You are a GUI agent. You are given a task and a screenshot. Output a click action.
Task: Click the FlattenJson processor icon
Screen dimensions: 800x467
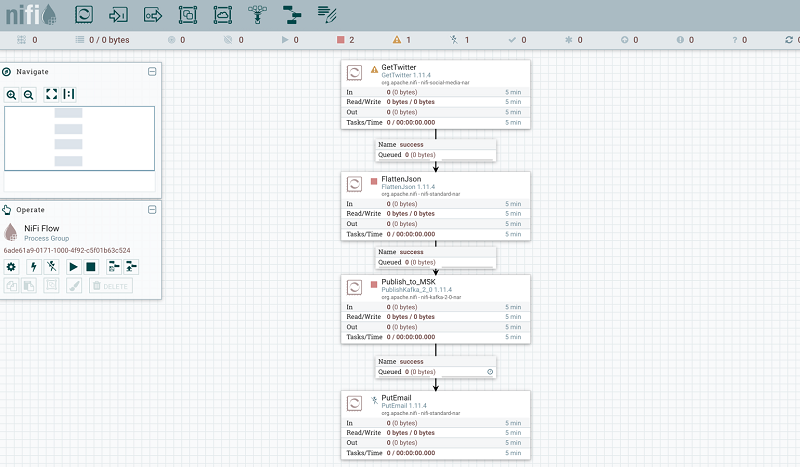355,184
